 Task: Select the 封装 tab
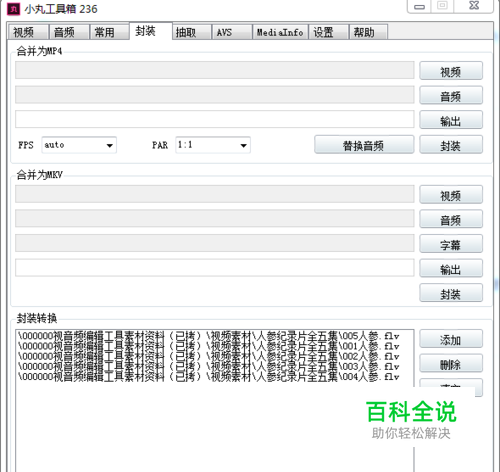pyautogui.click(x=150, y=31)
